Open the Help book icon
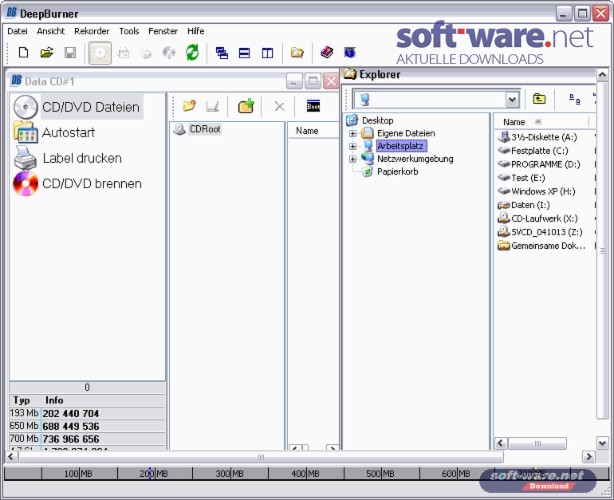 click(x=327, y=52)
